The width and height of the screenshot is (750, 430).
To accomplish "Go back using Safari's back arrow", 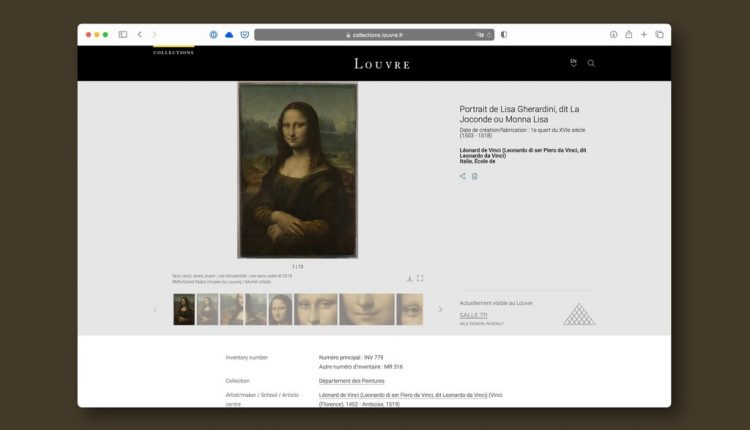I will click(x=140, y=34).
